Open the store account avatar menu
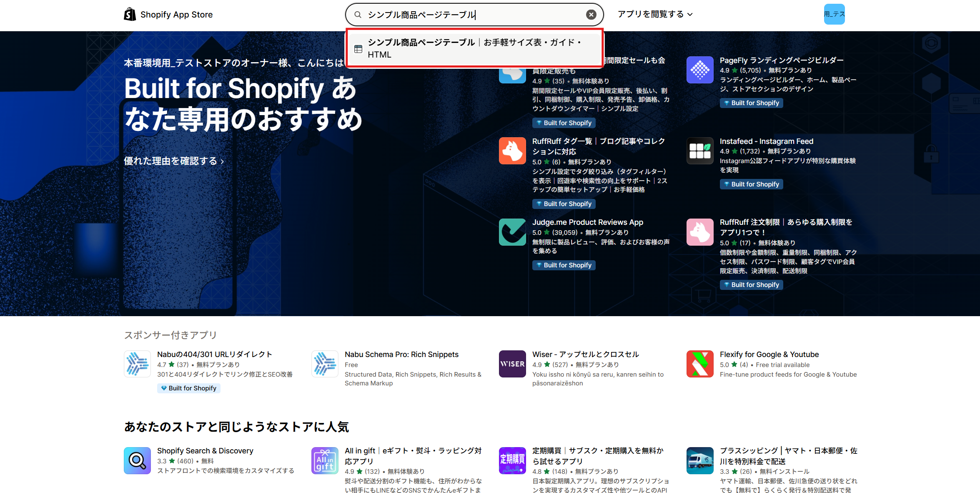This screenshot has height=493, width=980. point(834,14)
